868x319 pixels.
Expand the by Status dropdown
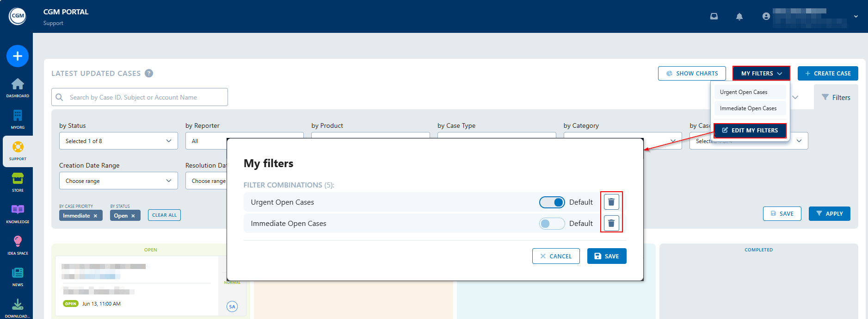coord(118,141)
